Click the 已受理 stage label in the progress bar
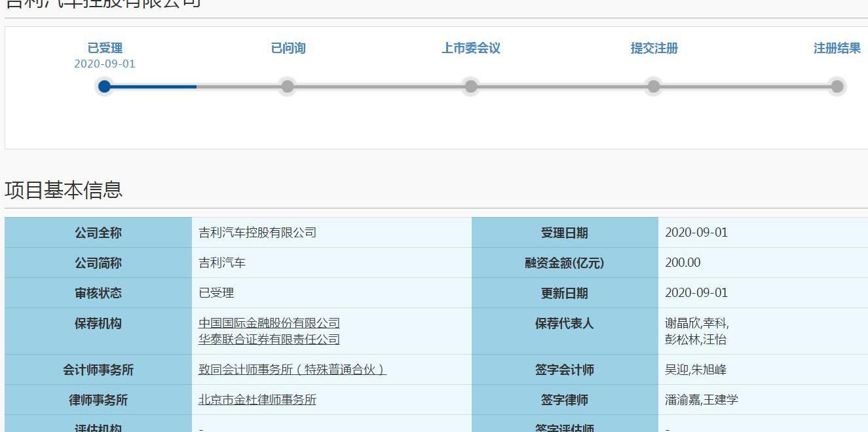The width and height of the screenshot is (868, 432). tap(105, 48)
